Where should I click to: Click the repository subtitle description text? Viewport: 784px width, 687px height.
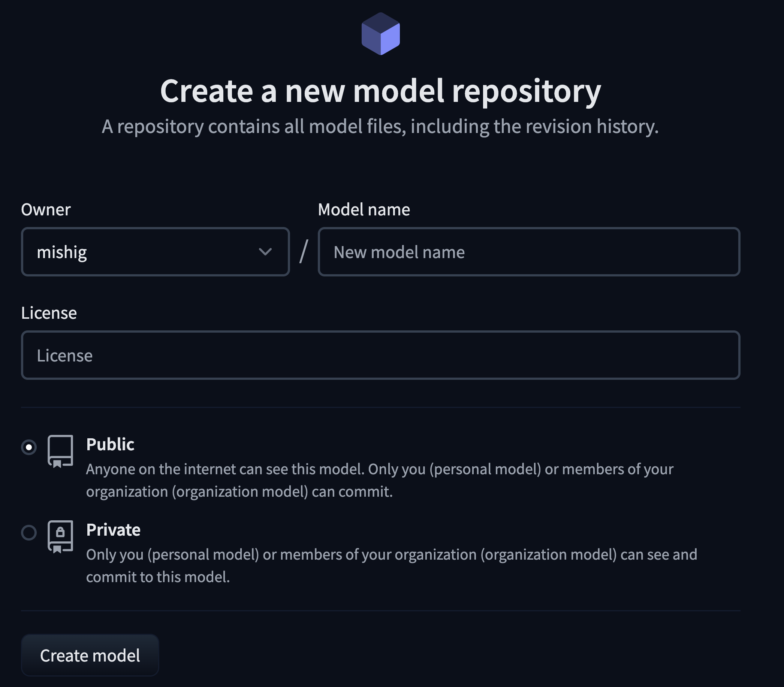click(x=380, y=127)
